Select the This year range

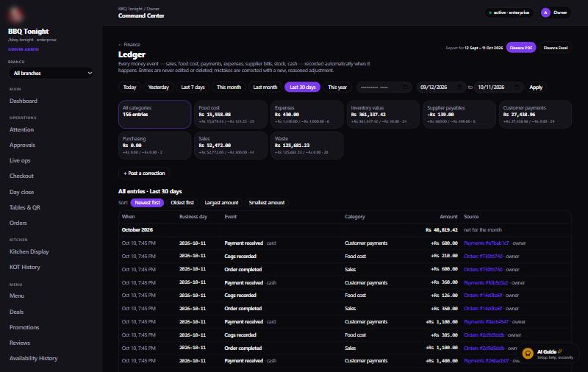(337, 87)
